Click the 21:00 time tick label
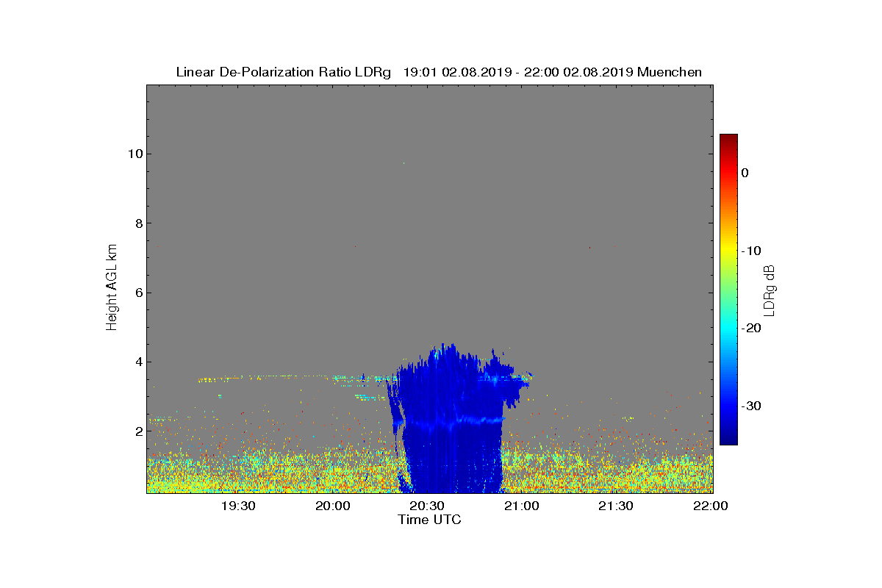The height and width of the screenshot is (588, 882). coord(521,506)
